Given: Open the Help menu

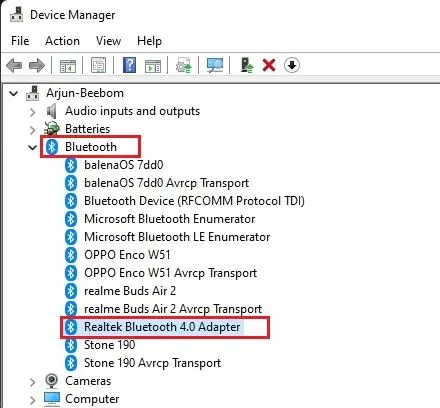Looking at the screenshot, I should [149, 41].
